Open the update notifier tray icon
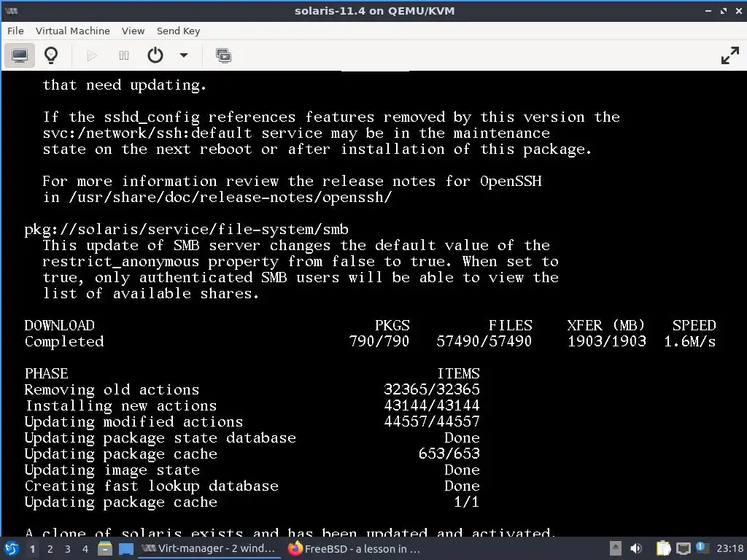The height and width of the screenshot is (560, 747). click(701, 548)
